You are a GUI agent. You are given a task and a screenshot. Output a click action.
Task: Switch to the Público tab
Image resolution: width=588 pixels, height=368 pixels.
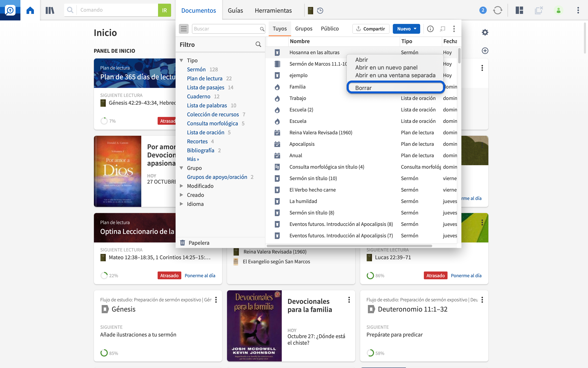click(x=330, y=29)
